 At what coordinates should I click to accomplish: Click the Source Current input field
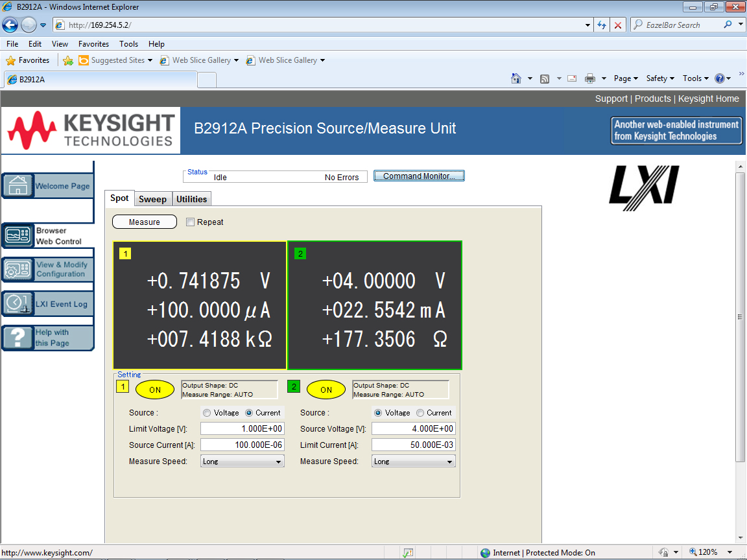pos(242,445)
